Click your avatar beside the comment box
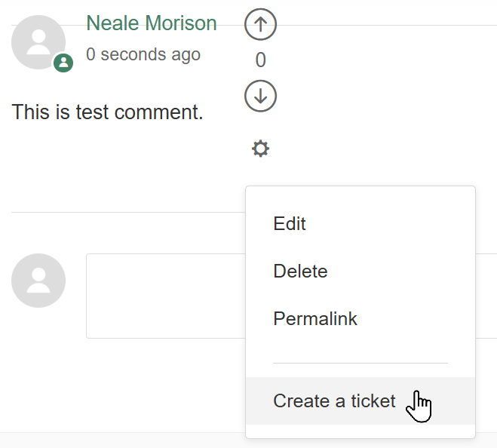Screen dimensions: 497x448 coord(38,281)
